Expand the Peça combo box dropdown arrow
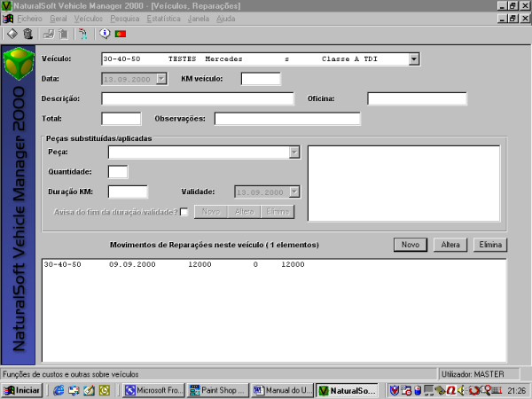The height and width of the screenshot is (399, 532). click(294, 153)
